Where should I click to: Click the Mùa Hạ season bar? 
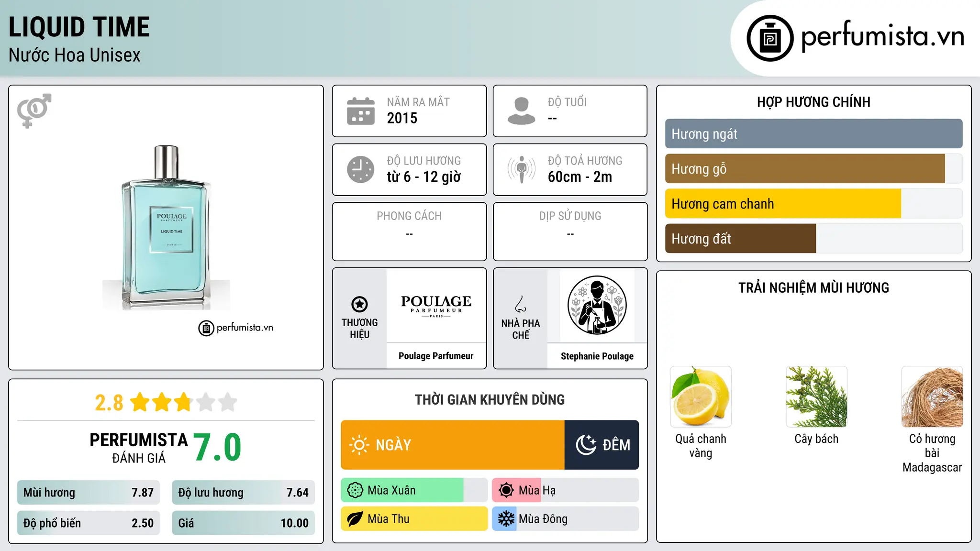pyautogui.click(x=566, y=490)
